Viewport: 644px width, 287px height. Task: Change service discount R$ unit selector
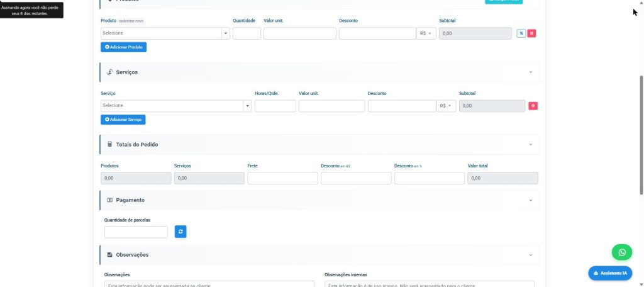pyautogui.click(x=446, y=106)
